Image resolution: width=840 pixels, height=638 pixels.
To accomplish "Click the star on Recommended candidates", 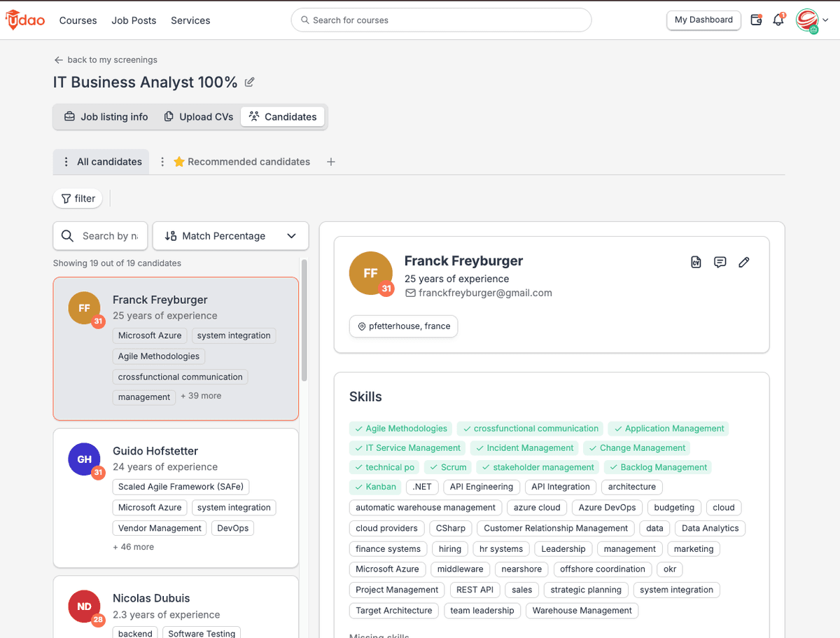I will click(x=179, y=161).
